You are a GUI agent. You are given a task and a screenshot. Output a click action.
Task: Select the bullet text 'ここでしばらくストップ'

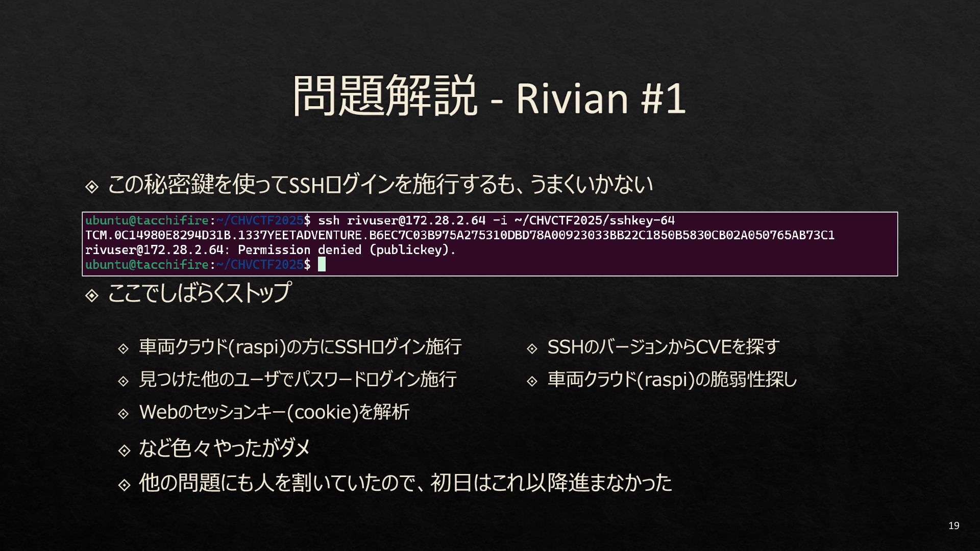[199, 293]
